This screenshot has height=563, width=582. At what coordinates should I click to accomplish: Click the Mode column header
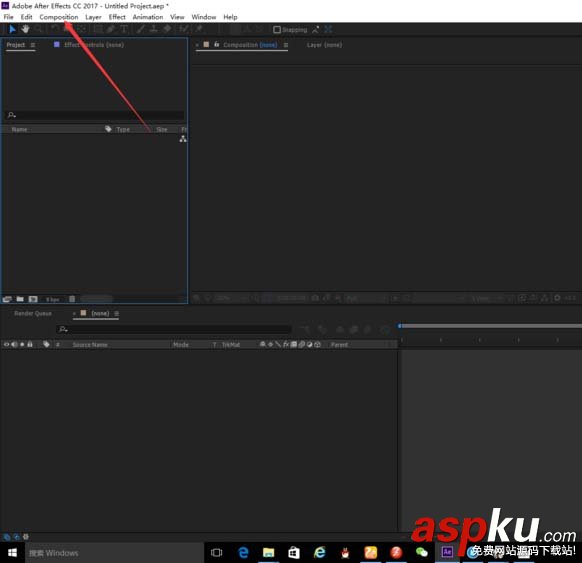181,345
